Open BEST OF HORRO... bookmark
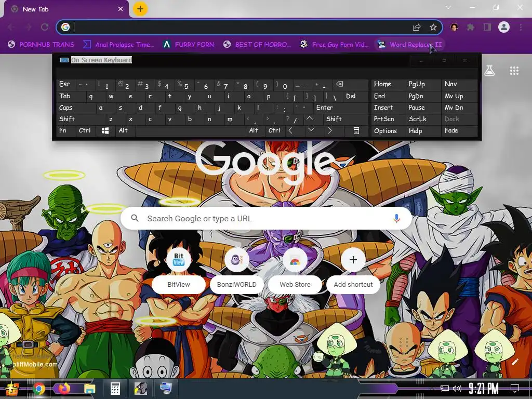Image resolution: width=532 pixels, height=399 pixels. coord(258,45)
